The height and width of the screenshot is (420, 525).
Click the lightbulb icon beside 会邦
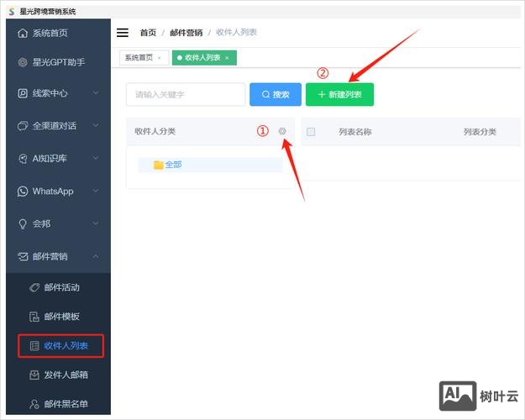pyautogui.click(x=23, y=223)
